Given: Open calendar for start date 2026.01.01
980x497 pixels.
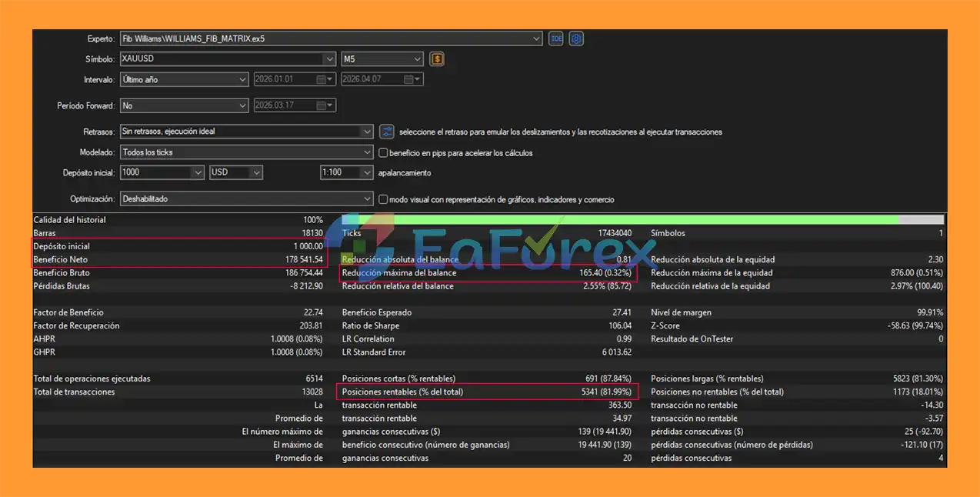Looking at the screenshot, I should [330, 79].
